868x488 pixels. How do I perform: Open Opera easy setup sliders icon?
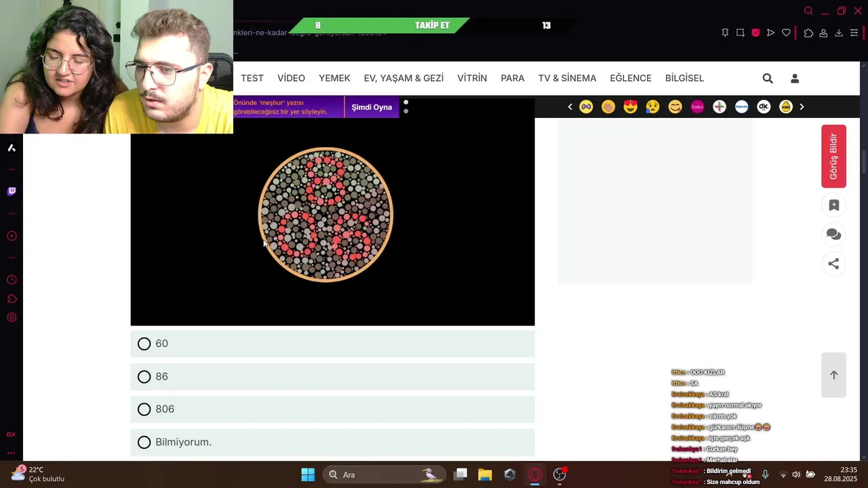(x=854, y=33)
